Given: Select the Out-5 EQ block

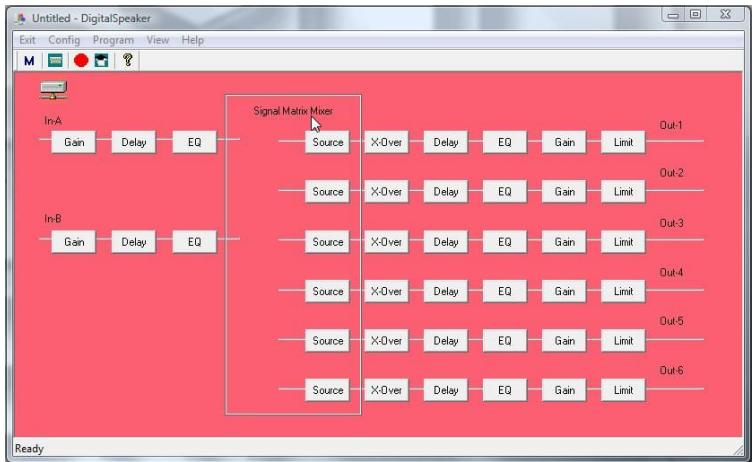Looking at the screenshot, I should (505, 340).
